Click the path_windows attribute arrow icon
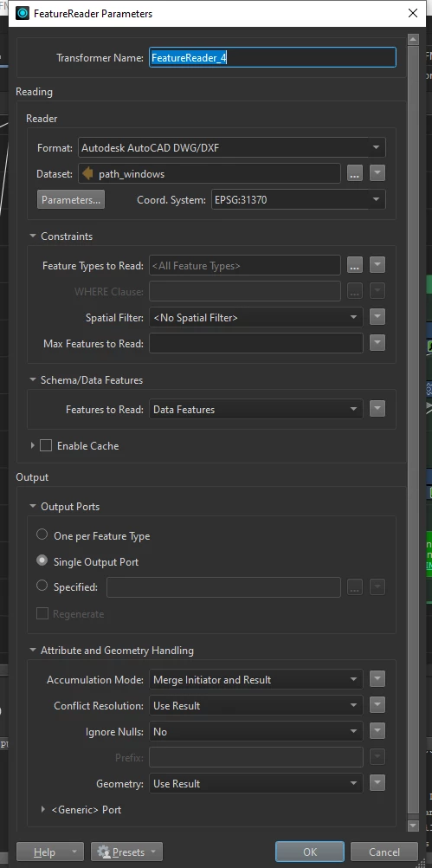 point(87,174)
